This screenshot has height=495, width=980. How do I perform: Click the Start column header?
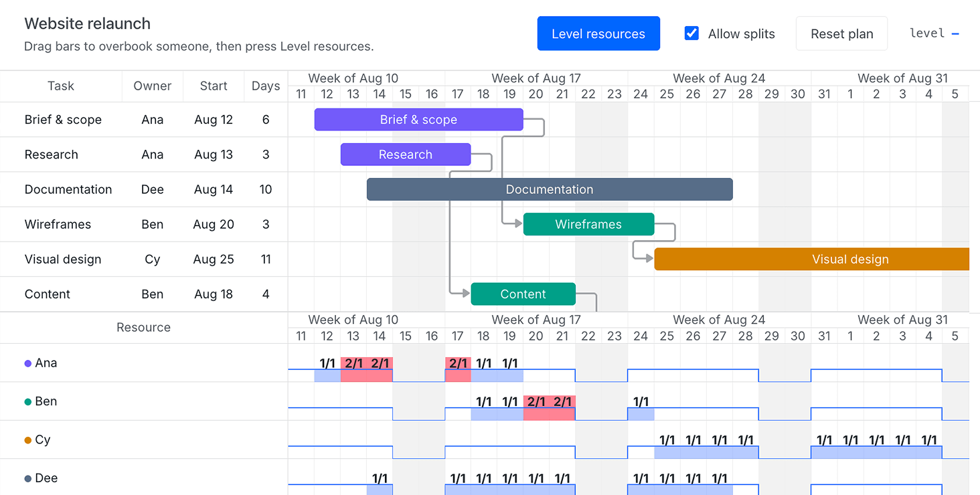[x=214, y=86]
